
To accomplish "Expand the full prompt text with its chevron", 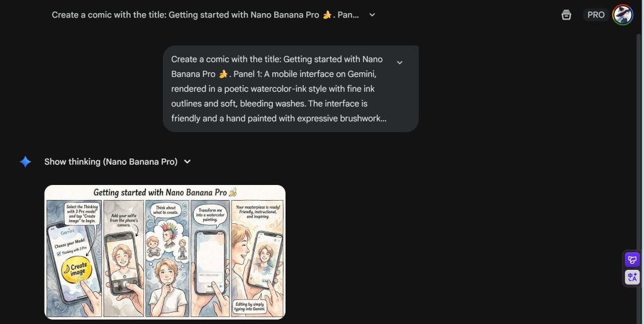I will click(x=399, y=62).
